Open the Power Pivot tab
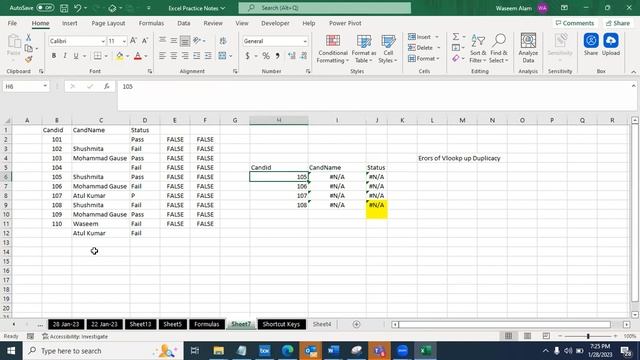Screen dimensions: 640x360 tap(345, 23)
